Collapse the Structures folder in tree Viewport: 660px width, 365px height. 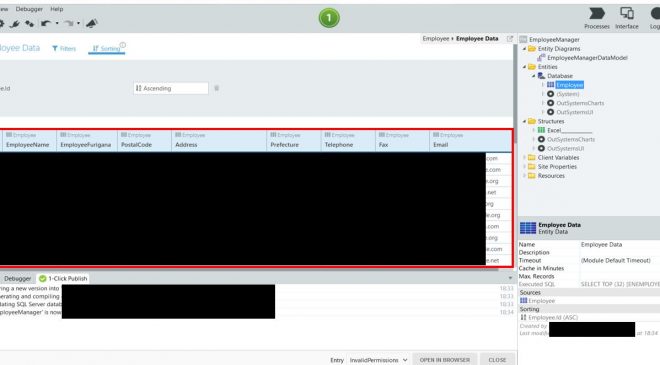click(524, 121)
